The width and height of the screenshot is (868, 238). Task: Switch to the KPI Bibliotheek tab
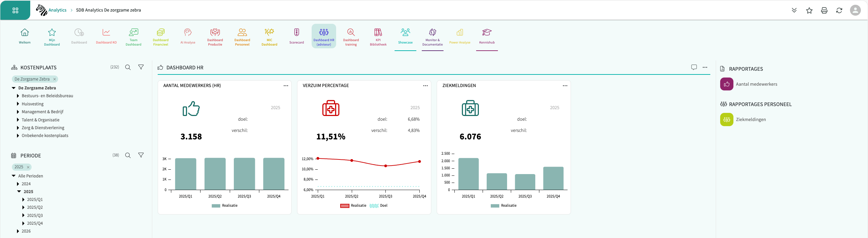coord(378,36)
